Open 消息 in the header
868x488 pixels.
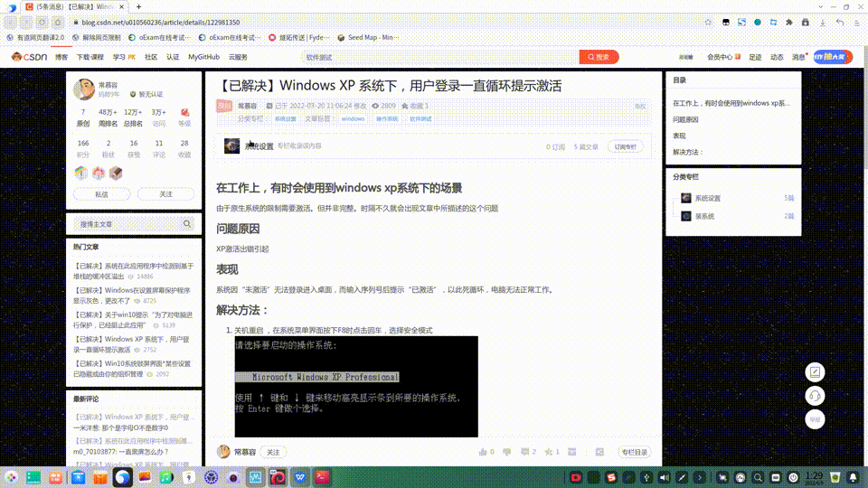pyautogui.click(x=798, y=57)
